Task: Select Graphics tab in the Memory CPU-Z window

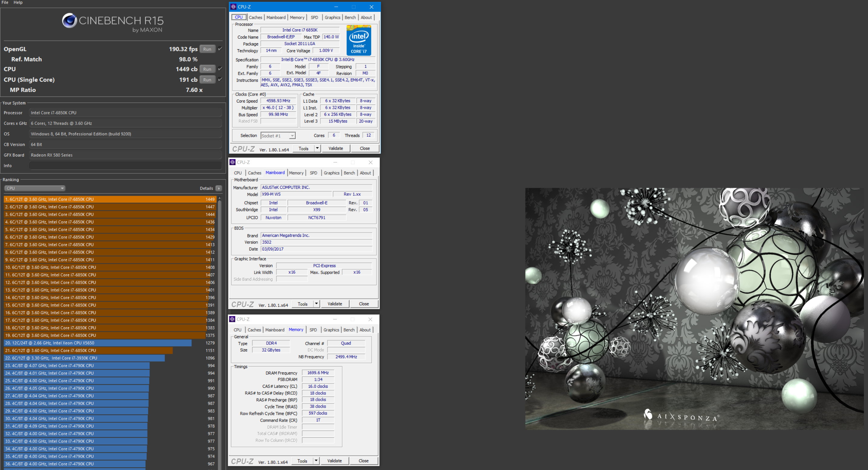Action: coord(331,330)
